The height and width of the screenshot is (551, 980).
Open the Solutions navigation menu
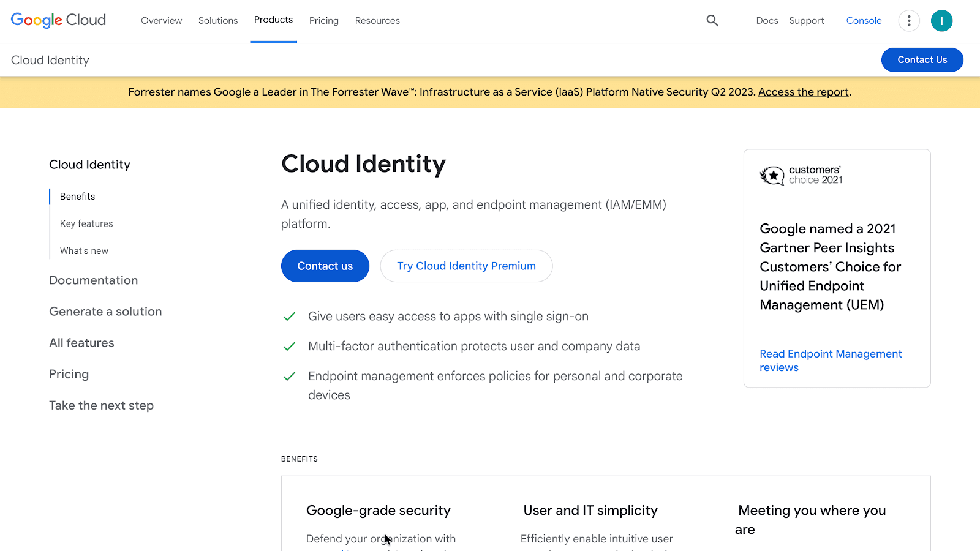[x=217, y=20]
